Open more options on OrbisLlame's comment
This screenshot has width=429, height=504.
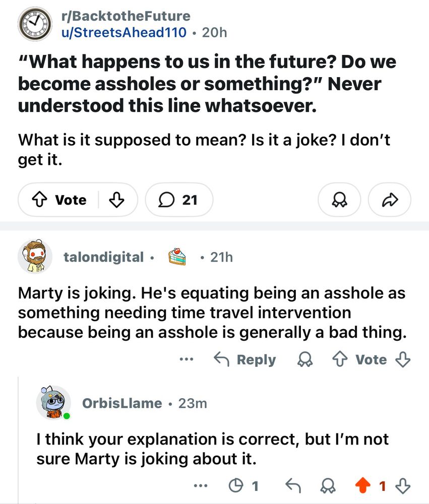coord(201,486)
